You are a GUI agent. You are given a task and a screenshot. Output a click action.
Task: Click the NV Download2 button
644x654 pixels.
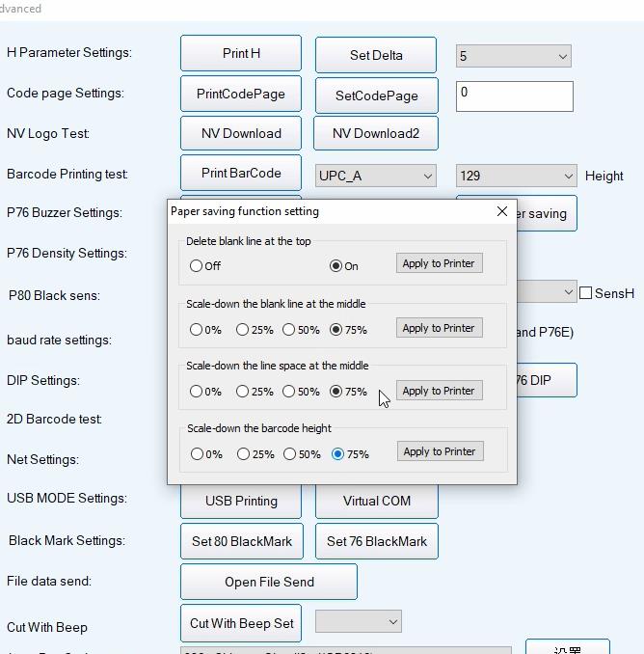376,133
